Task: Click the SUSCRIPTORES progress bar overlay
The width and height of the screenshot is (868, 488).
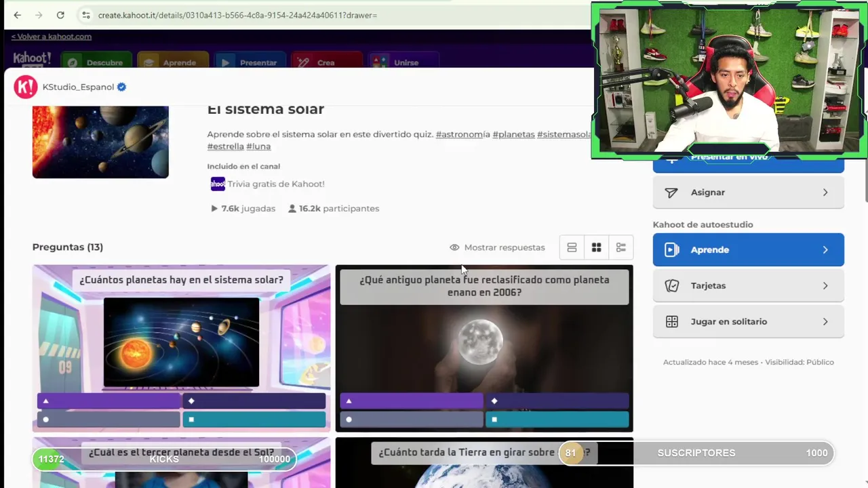Action: (696, 453)
